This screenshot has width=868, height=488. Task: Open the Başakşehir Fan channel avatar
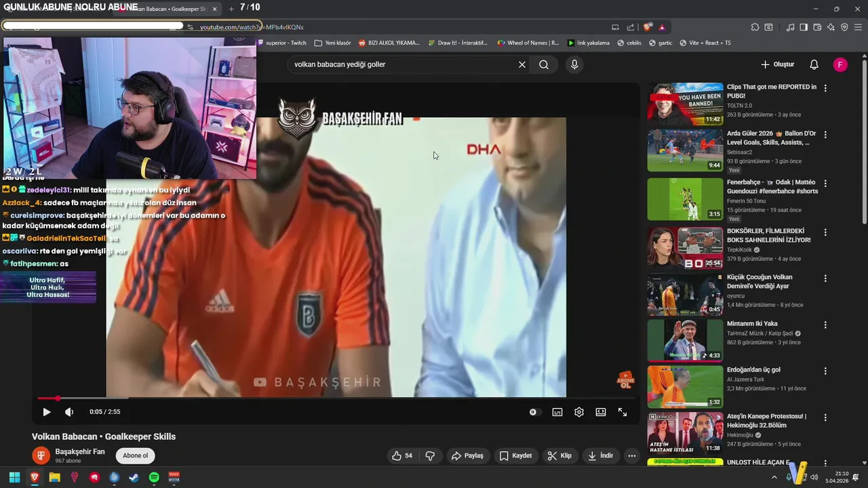(41, 455)
